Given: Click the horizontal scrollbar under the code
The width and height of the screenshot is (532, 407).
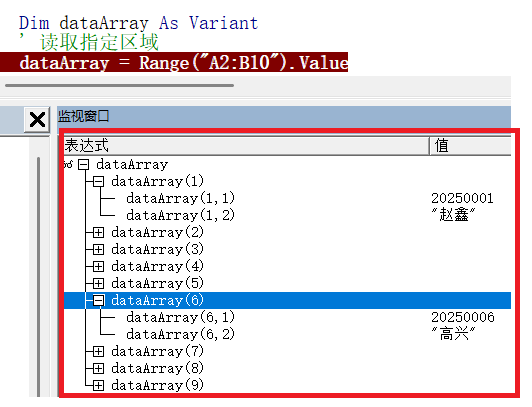Looking at the screenshot, I should click(119, 85).
